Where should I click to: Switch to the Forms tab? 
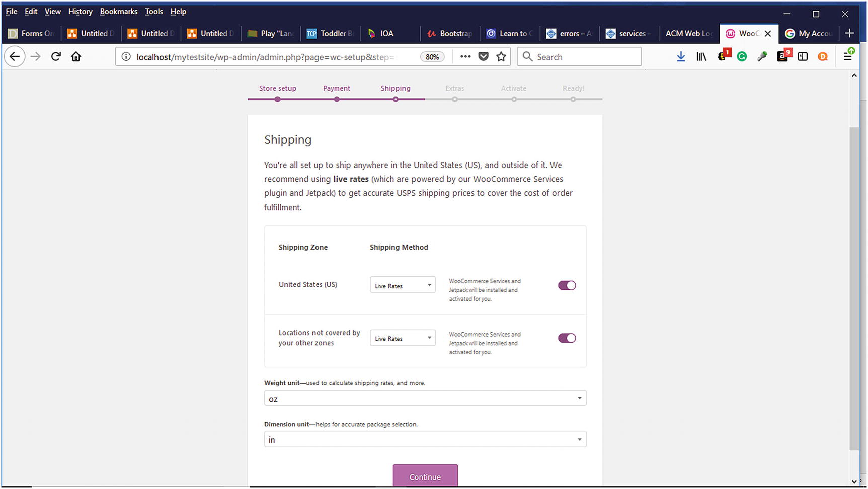coord(31,34)
